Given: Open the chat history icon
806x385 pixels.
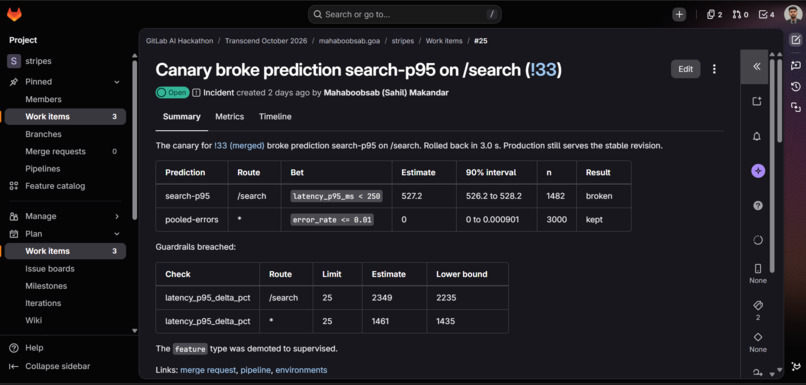Looking at the screenshot, I should pyautogui.click(x=796, y=86).
